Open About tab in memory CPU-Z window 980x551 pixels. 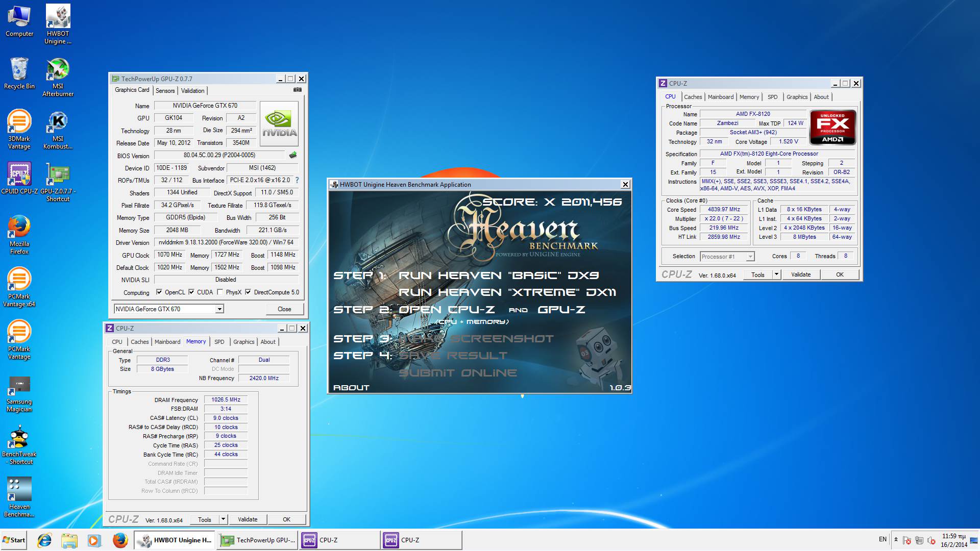pos(268,342)
